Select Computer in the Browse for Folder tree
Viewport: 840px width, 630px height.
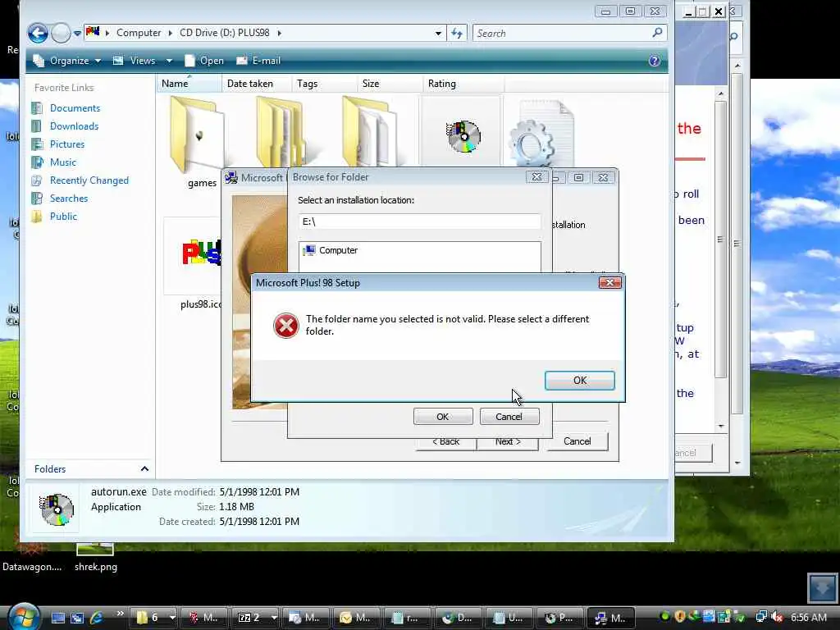338,250
